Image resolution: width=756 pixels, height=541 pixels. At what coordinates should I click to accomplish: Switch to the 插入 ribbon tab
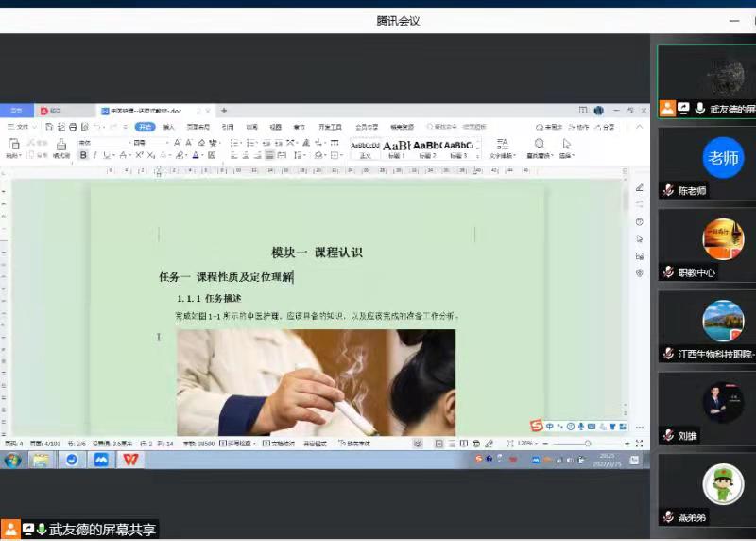(169, 126)
